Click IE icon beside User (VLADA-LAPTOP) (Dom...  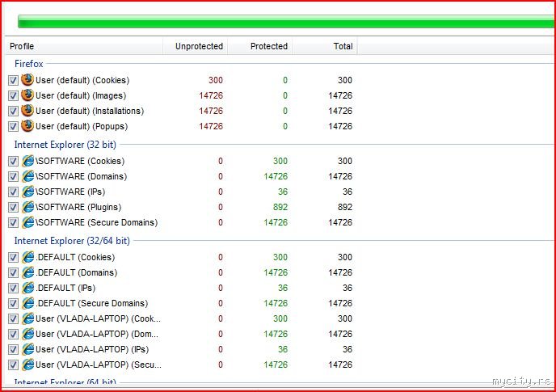click(x=28, y=334)
